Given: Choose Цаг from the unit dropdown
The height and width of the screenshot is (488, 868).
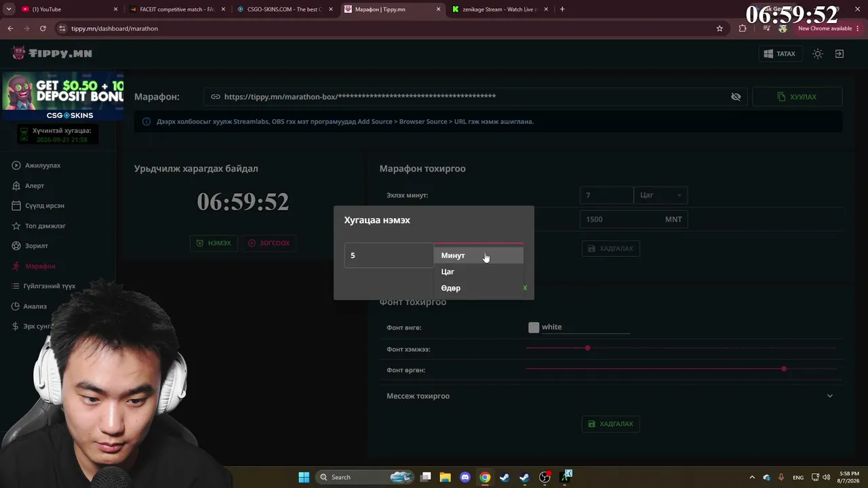Looking at the screenshot, I should tap(479, 272).
